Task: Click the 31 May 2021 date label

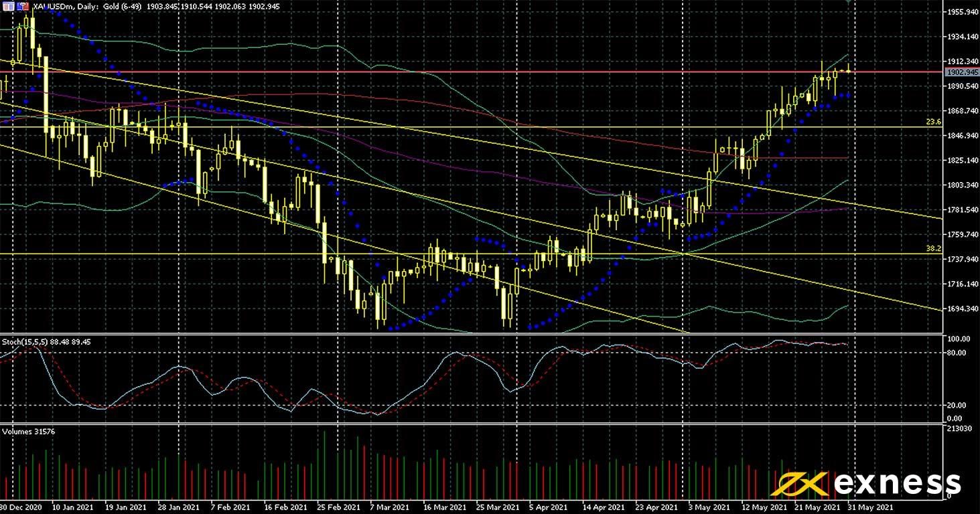Action: click(870, 508)
